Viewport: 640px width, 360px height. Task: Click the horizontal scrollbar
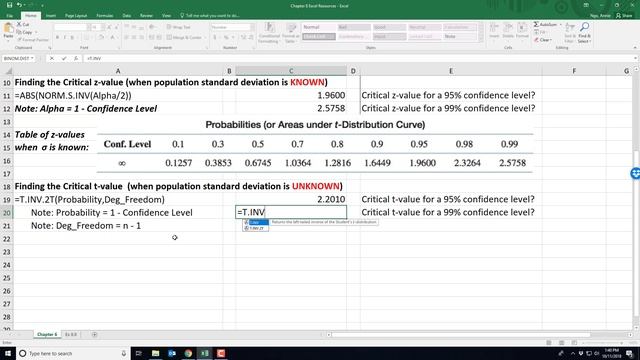[x=461, y=335]
